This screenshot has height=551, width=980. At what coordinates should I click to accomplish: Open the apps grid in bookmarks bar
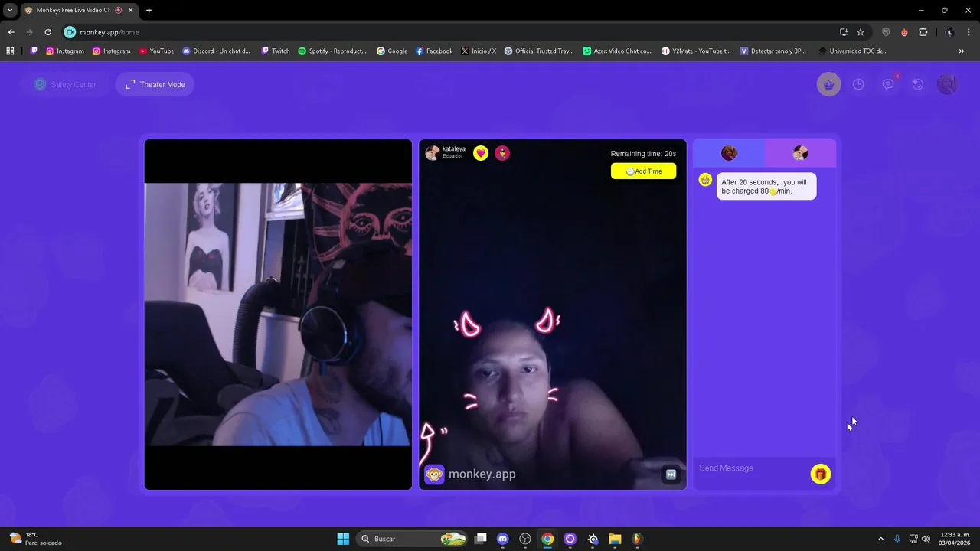(x=10, y=51)
